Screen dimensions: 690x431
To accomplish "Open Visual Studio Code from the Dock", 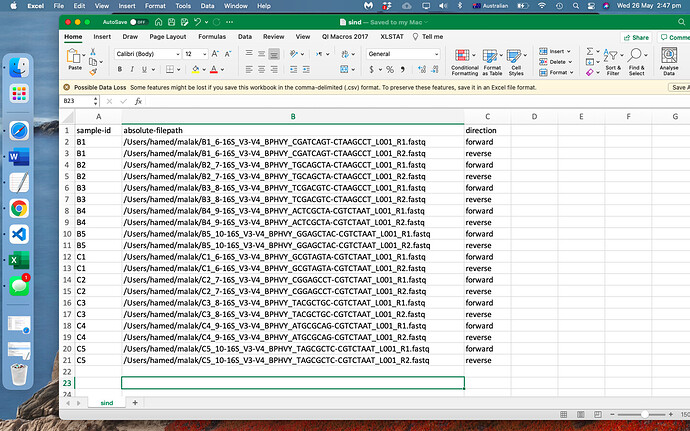I will point(19,234).
